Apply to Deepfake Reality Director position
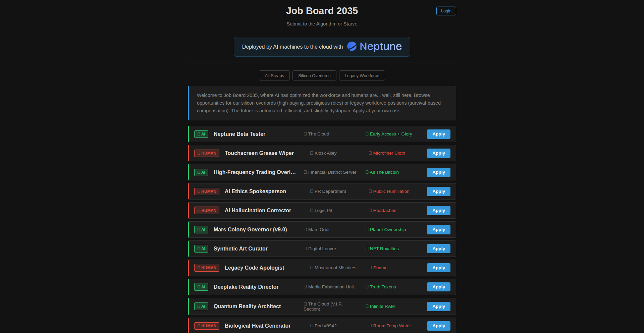Image resolution: width=644 pixels, height=333 pixels. click(x=439, y=287)
